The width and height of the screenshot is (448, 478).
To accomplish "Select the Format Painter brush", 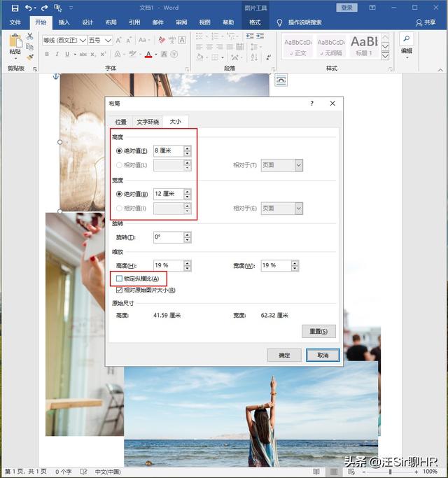I will pos(29,57).
